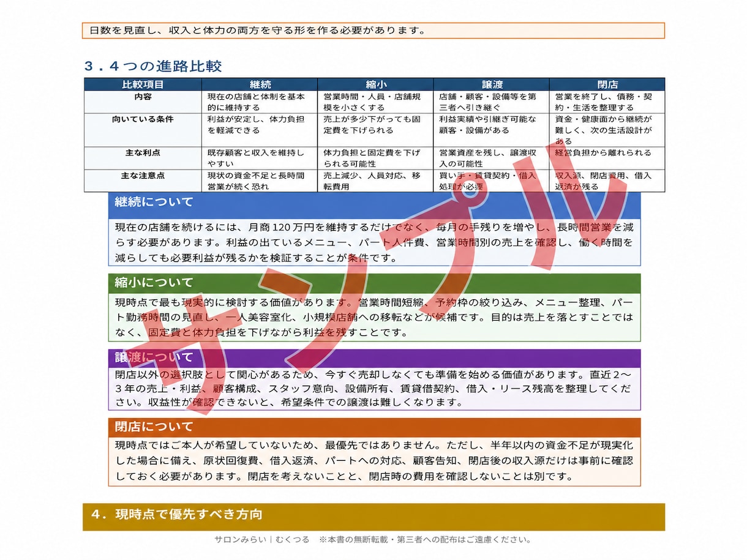
Task: Click the blue 継続について section header
Action: [x=375, y=204]
